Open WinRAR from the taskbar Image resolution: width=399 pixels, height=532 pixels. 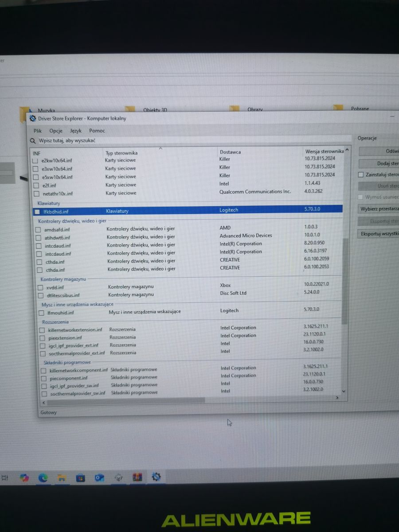point(137,477)
